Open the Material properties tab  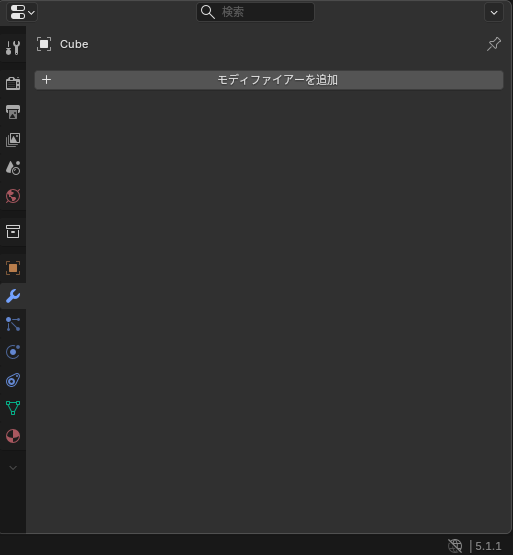[x=13, y=436]
